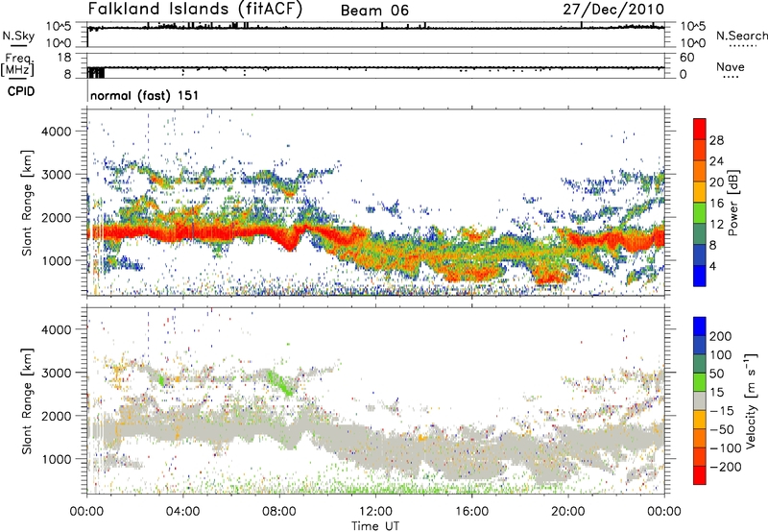Select the "CPID" label
Image resolution: width=768 pixels, height=532 pixels.
21,91
